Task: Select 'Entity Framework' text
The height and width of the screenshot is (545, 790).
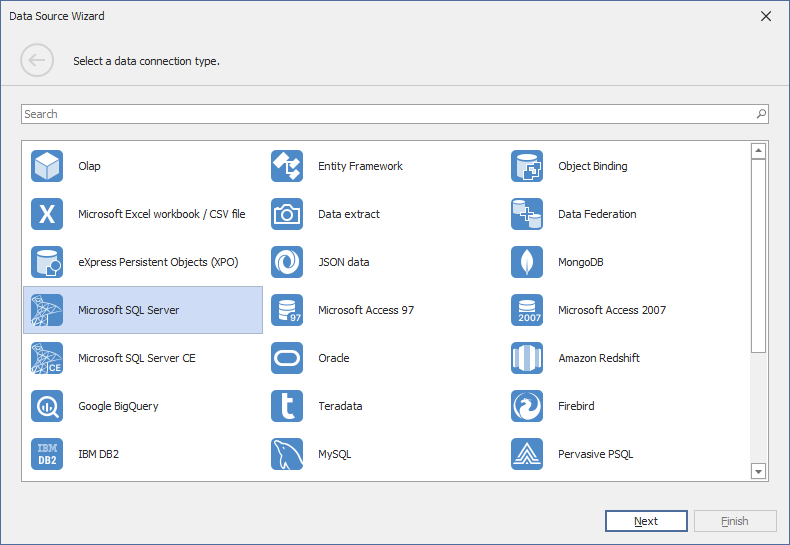Action: tap(360, 166)
